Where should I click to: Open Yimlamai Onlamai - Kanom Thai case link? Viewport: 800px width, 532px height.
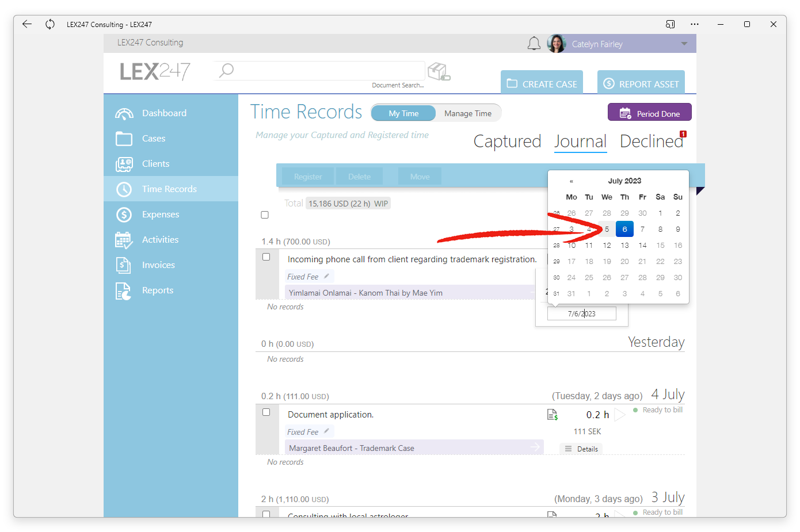(x=365, y=293)
